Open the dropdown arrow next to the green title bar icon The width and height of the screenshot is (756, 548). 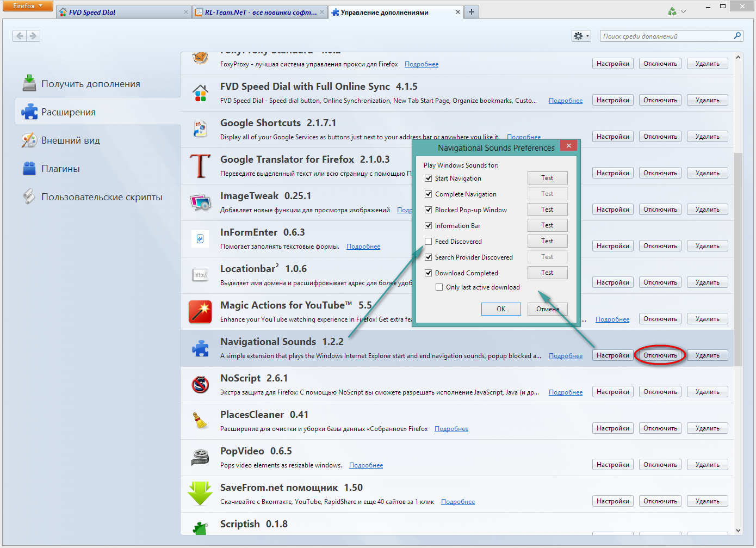coord(684,11)
